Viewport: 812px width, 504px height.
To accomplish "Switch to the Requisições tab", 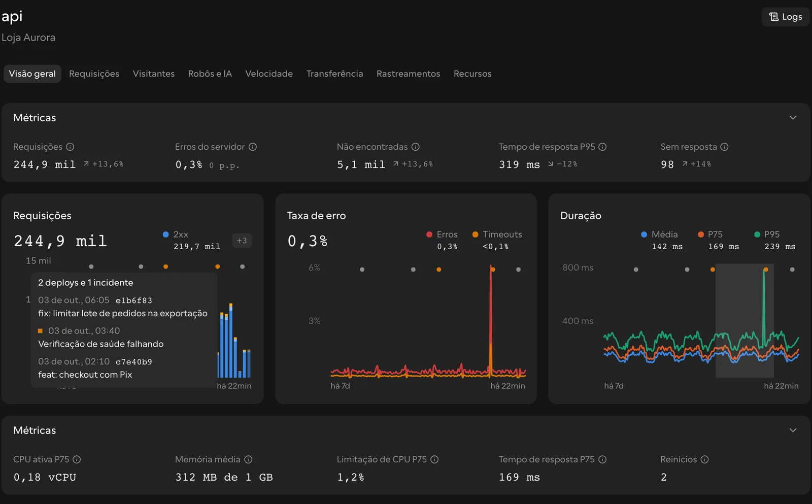I will [x=94, y=74].
